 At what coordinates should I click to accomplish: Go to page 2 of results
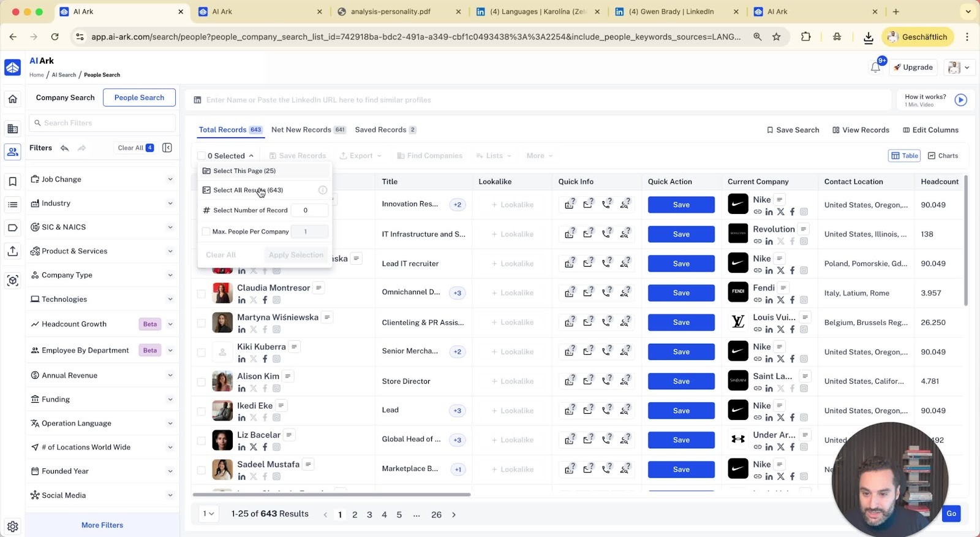point(355,515)
